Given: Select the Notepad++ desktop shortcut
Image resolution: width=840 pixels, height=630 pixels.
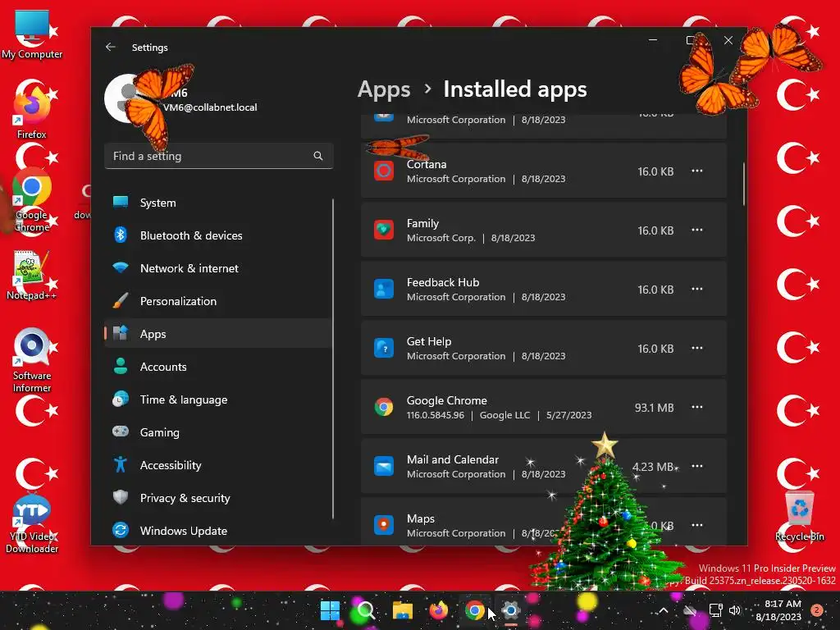Looking at the screenshot, I should click(32, 276).
